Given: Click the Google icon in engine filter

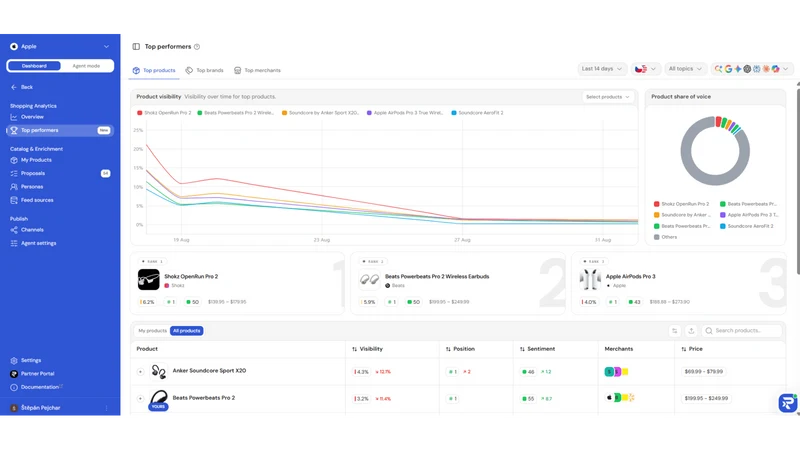Looking at the screenshot, I should coord(728,69).
